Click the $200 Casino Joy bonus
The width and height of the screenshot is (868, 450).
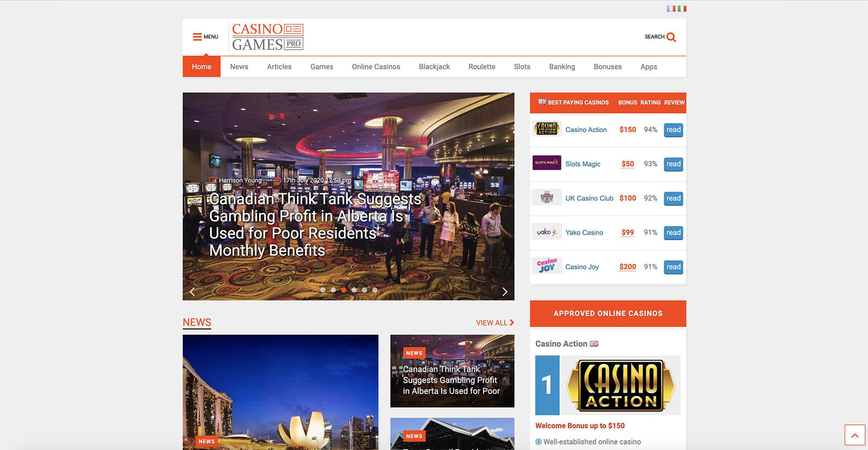pyautogui.click(x=627, y=267)
